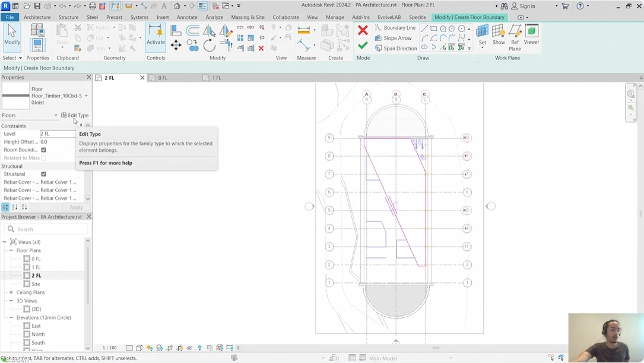Screen dimensions: 644x363
Task: Select the Pick Lines draw tool
Action: coord(443,47)
